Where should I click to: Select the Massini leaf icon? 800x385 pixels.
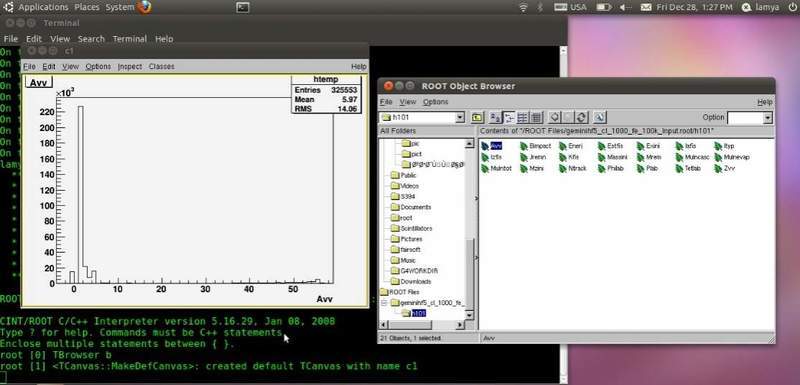(x=602, y=158)
